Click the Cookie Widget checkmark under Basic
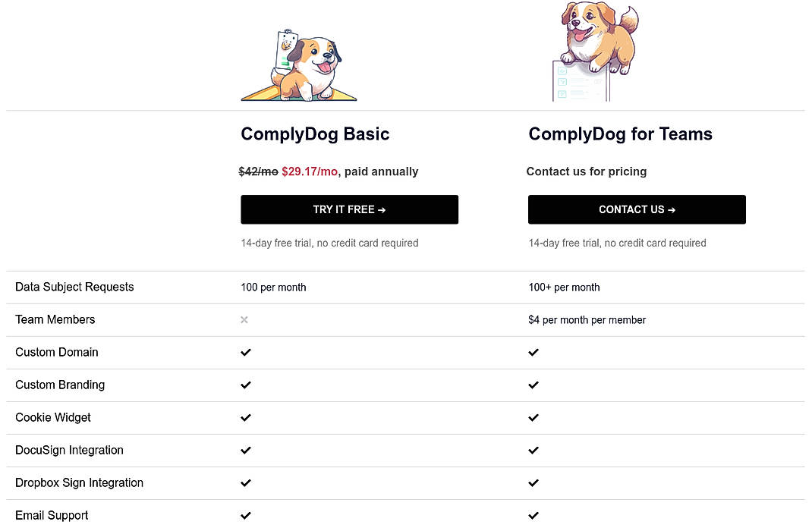Image resolution: width=812 pixels, height=531 pixels. [246, 417]
